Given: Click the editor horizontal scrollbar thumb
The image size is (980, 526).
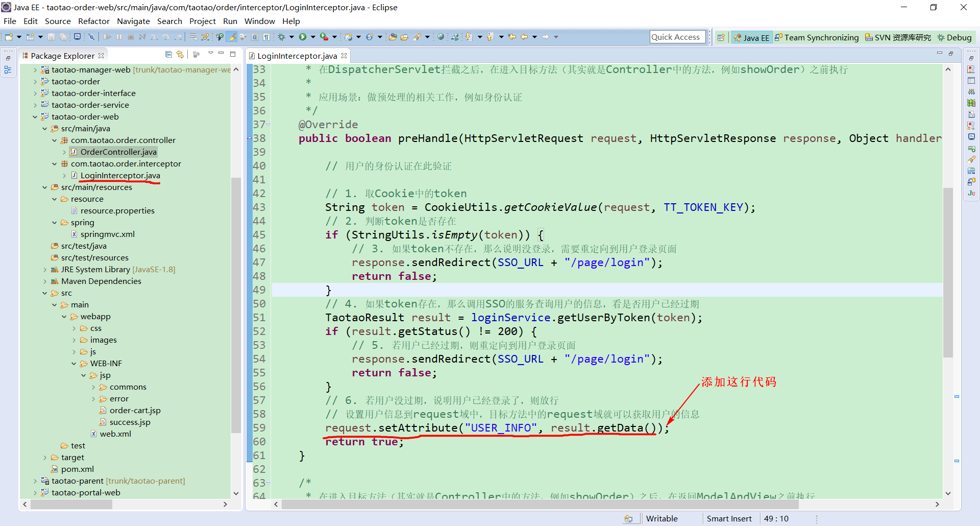Looking at the screenshot, I should click(540, 504).
